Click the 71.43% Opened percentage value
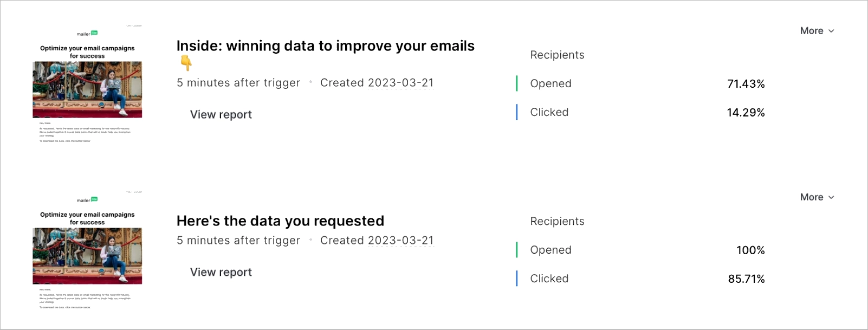The image size is (868, 330). [747, 83]
